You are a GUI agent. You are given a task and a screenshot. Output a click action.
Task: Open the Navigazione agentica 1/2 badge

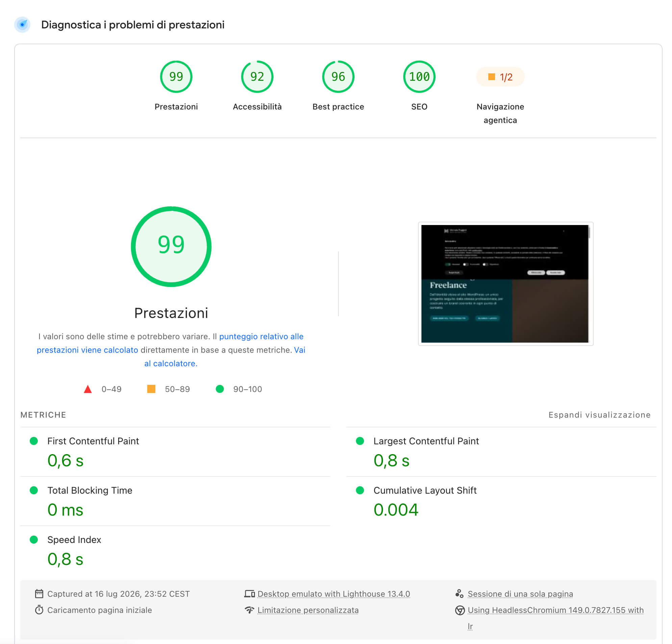[x=500, y=77]
